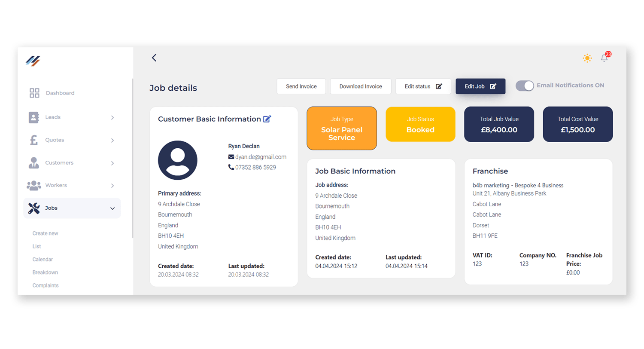Click the customer profile avatar
This screenshot has width=644, height=349.
point(178,160)
